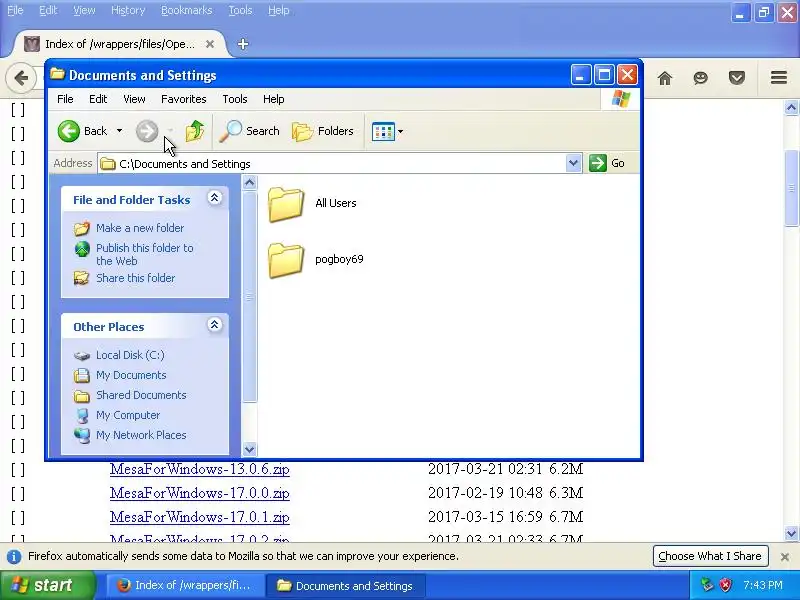Click the 7:43 PM taskbar clock
This screenshot has width=800, height=600.
763,585
